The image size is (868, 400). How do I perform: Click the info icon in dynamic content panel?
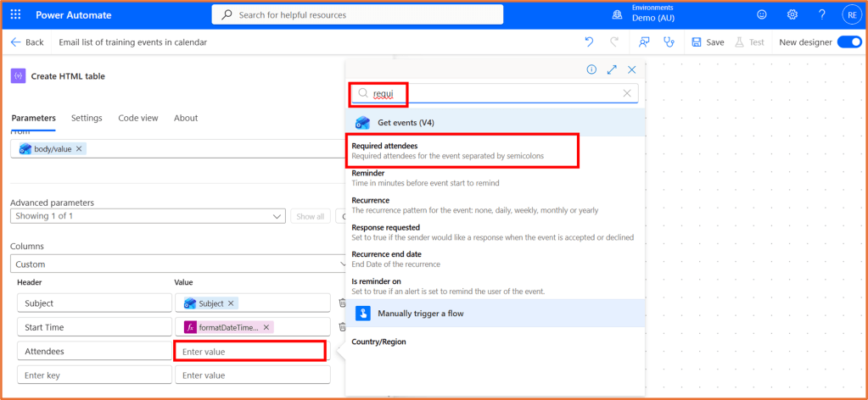point(591,70)
